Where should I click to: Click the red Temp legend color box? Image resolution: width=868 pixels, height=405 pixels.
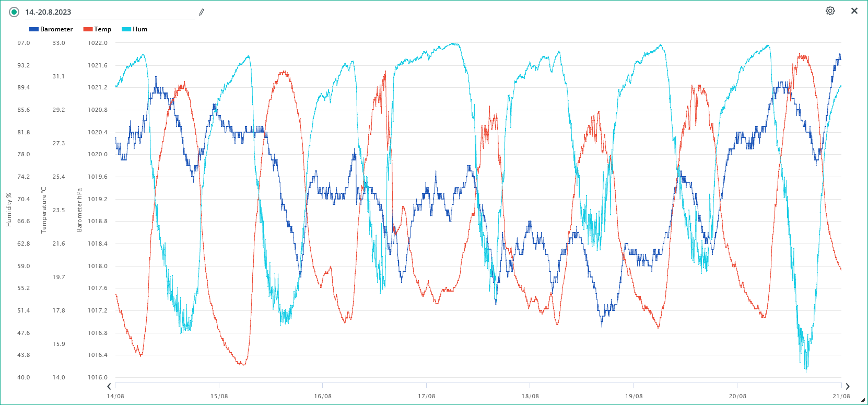[x=88, y=29]
